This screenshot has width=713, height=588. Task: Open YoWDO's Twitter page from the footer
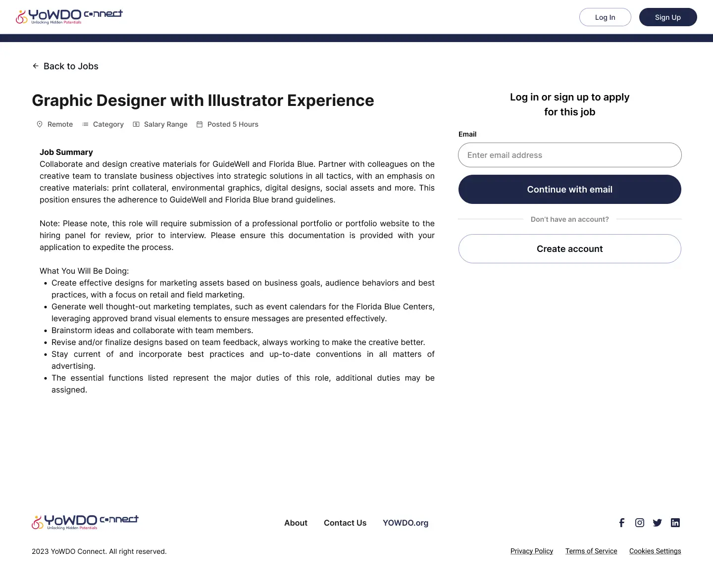point(657,523)
